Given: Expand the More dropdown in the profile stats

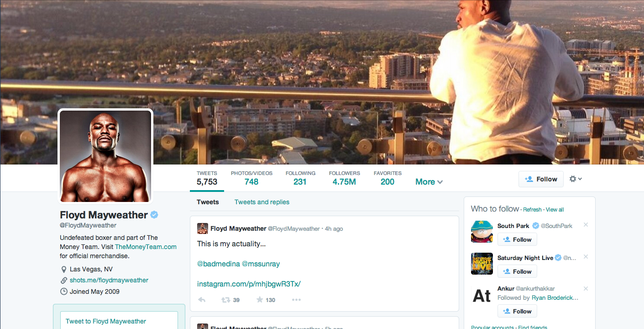Looking at the screenshot, I should 429,182.
